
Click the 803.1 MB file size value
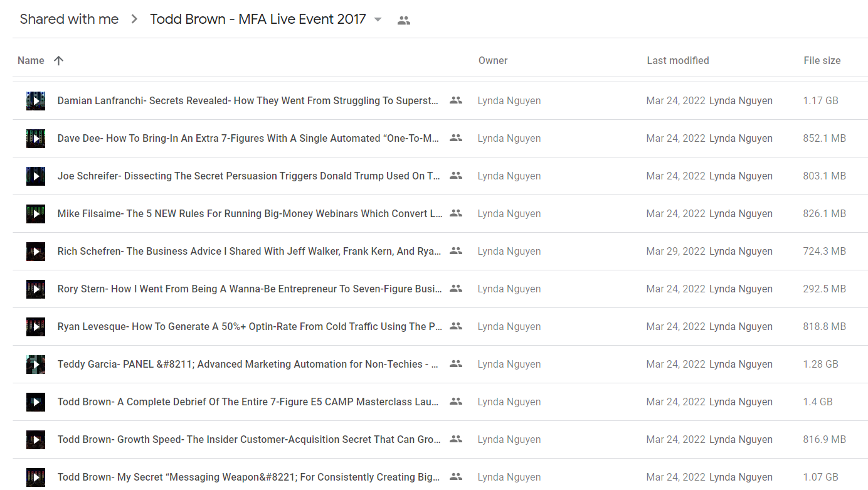[825, 176]
